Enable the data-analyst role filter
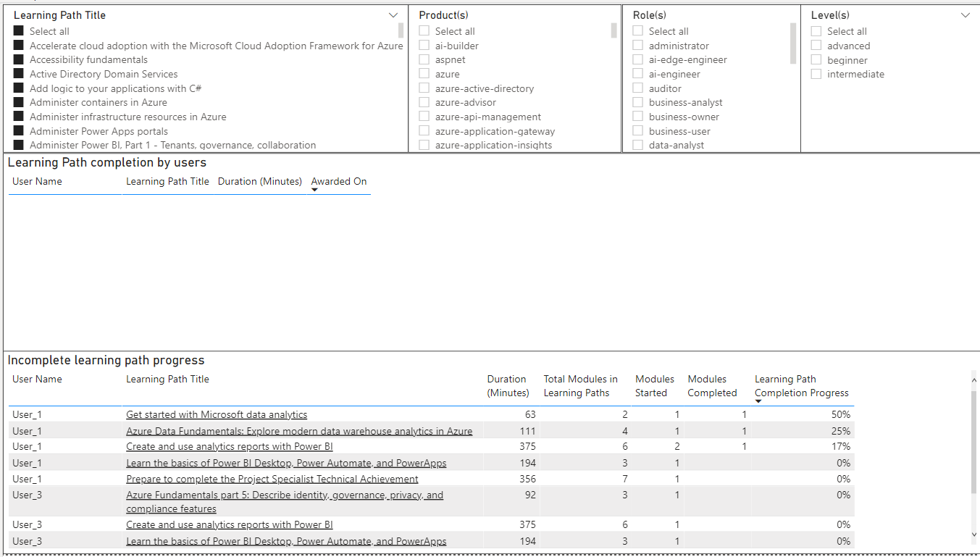Image resolution: width=980 pixels, height=557 pixels. click(637, 145)
